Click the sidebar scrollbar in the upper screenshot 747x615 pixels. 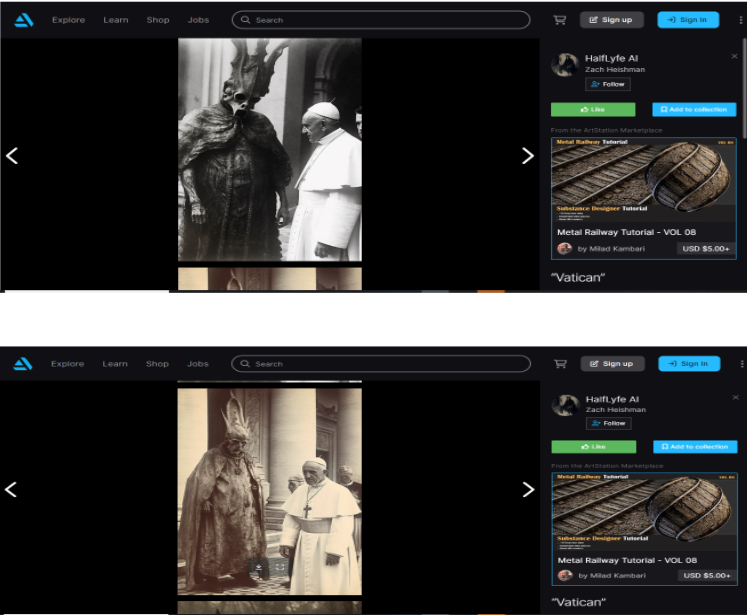744,88
